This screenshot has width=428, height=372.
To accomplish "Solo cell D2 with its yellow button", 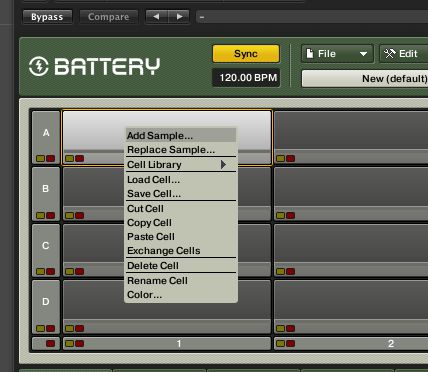I will pyautogui.click(x=280, y=328).
